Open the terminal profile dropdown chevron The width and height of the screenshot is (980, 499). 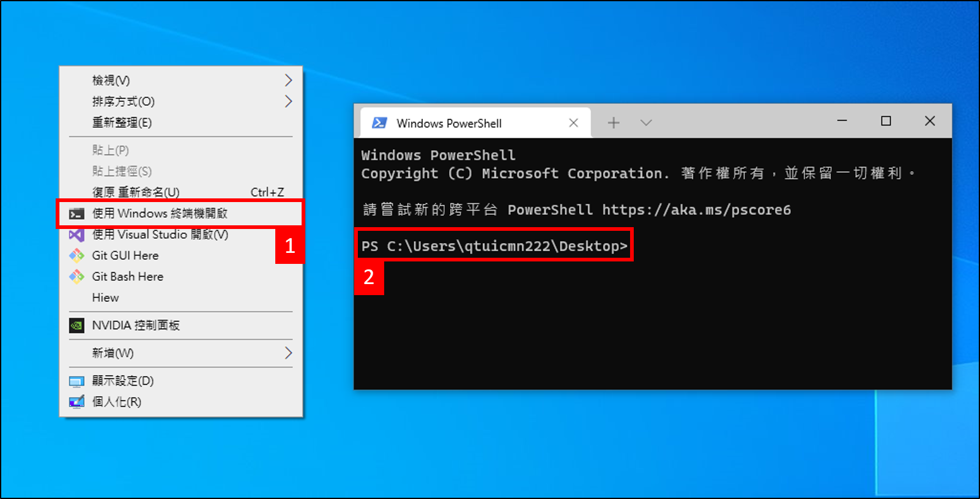tap(646, 123)
